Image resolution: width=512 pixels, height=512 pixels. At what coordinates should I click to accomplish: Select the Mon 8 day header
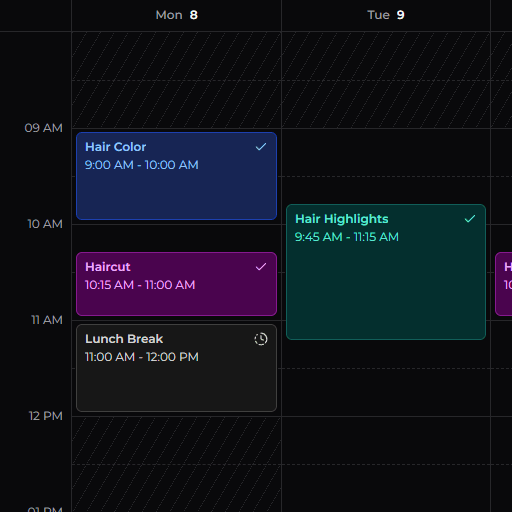[176, 15]
